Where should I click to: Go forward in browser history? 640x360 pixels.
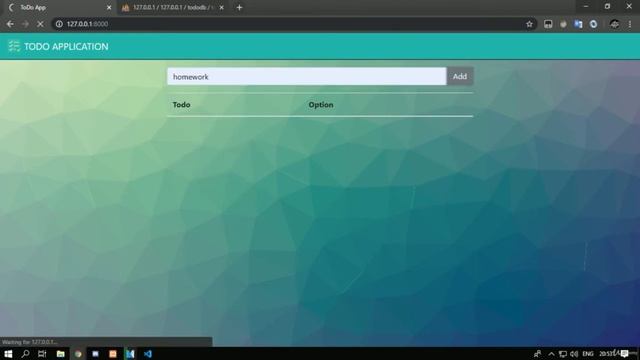[25, 24]
